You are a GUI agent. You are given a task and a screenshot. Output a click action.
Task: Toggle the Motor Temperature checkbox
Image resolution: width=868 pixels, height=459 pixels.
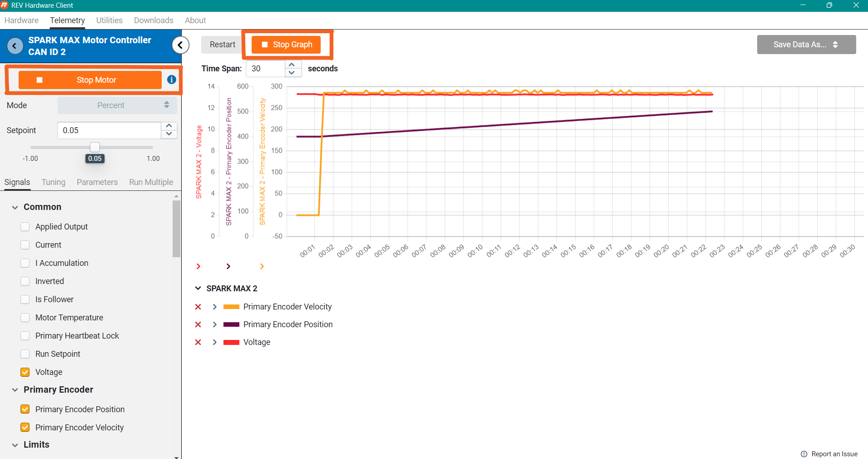point(25,318)
